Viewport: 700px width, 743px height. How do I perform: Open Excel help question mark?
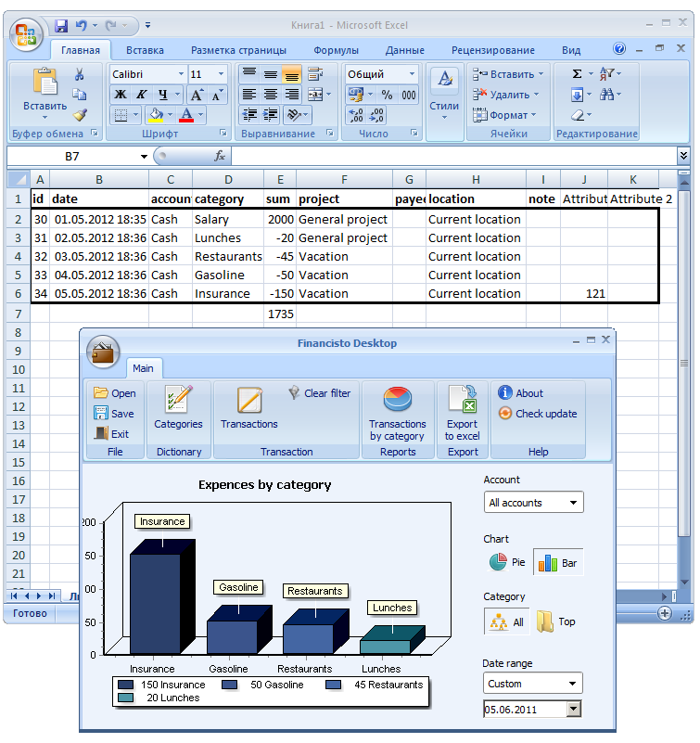click(x=619, y=48)
